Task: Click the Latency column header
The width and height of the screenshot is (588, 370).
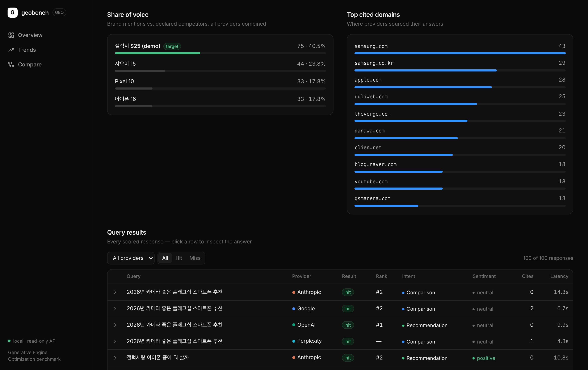Action: click(559, 276)
